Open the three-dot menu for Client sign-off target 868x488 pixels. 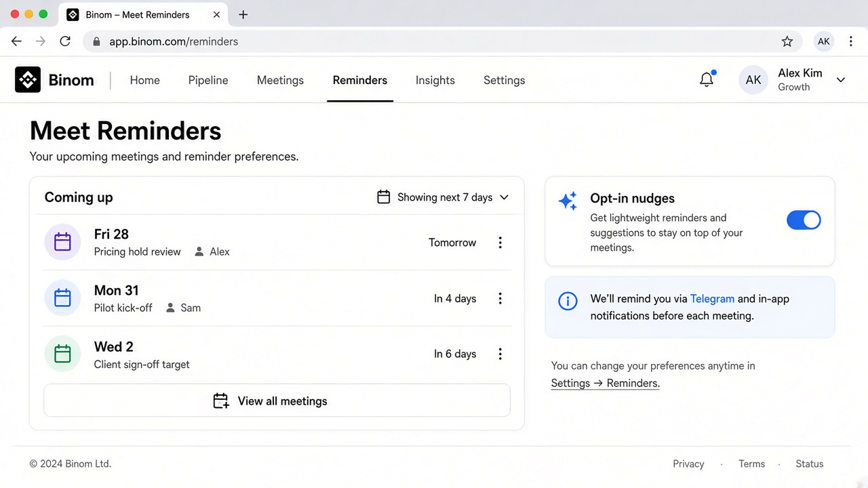tap(500, 354)
